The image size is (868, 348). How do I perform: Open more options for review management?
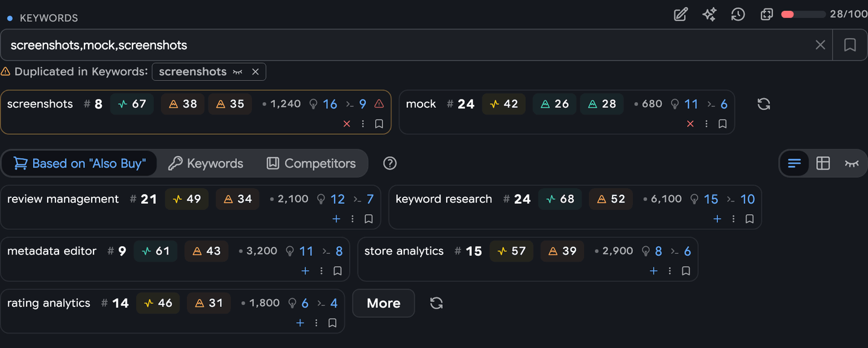[353, 219]
